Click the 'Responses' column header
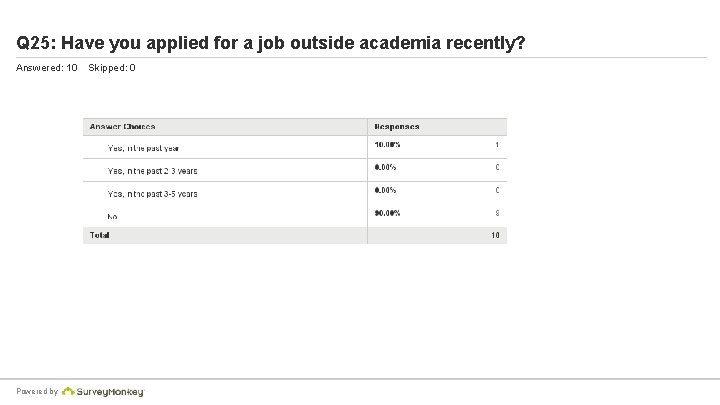 397,127
